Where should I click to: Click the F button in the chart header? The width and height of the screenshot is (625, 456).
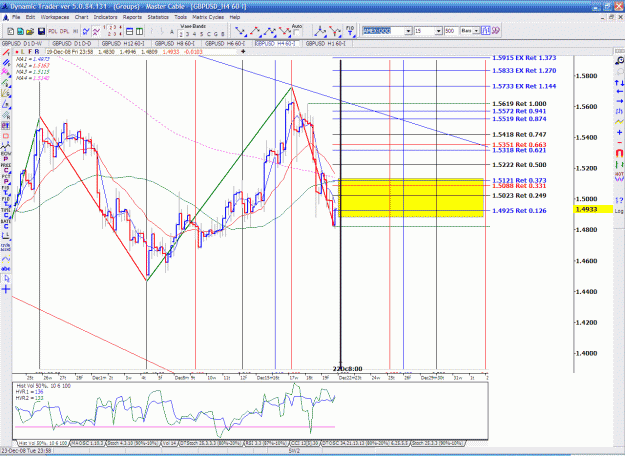pos(30,52)
